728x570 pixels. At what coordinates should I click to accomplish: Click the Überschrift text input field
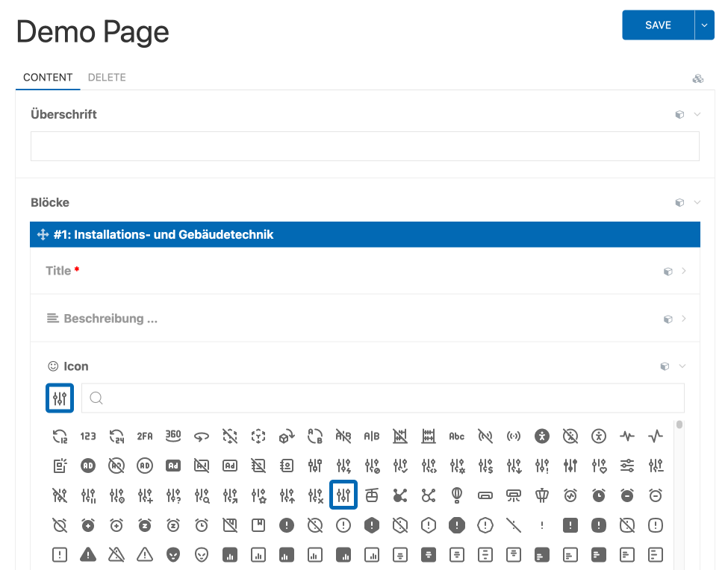364,146
